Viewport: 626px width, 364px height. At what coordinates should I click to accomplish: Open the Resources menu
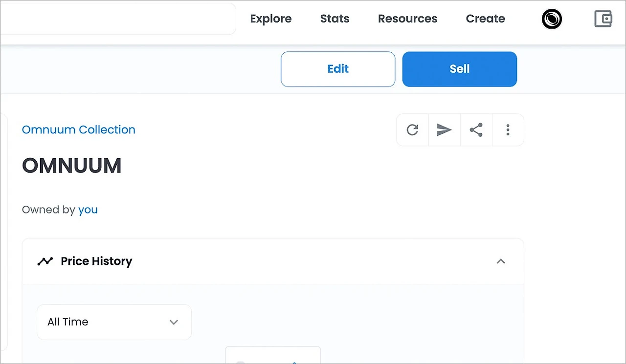click(x=408, y=19)
